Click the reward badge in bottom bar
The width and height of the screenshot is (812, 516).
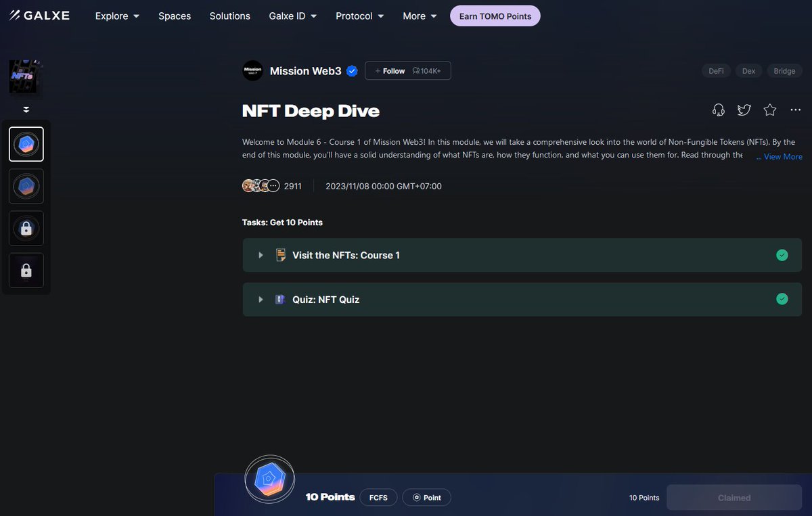pyautogui.click(x=269, y=479)
